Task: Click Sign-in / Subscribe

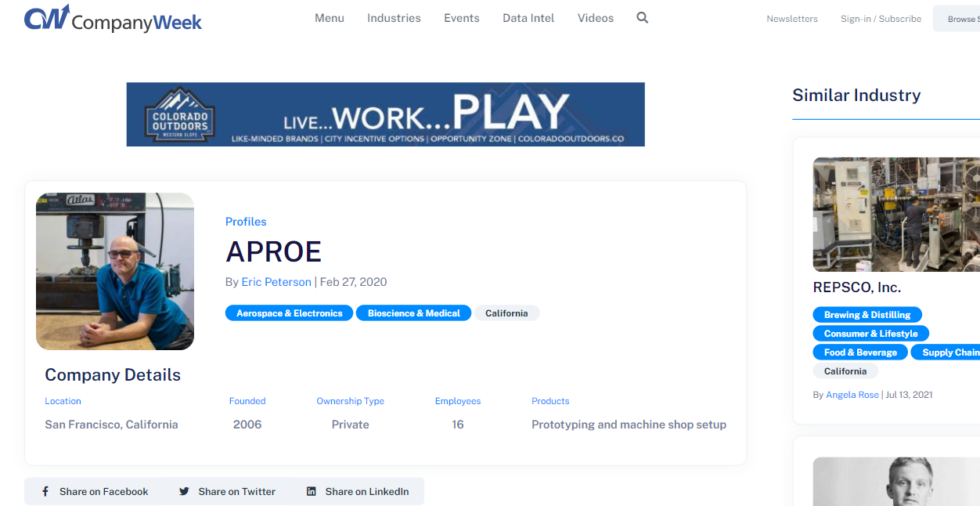Action: tap(881, 19)
